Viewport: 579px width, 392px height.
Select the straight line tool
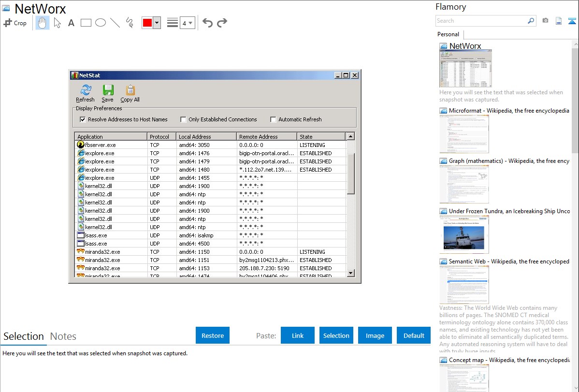point(115,23)
